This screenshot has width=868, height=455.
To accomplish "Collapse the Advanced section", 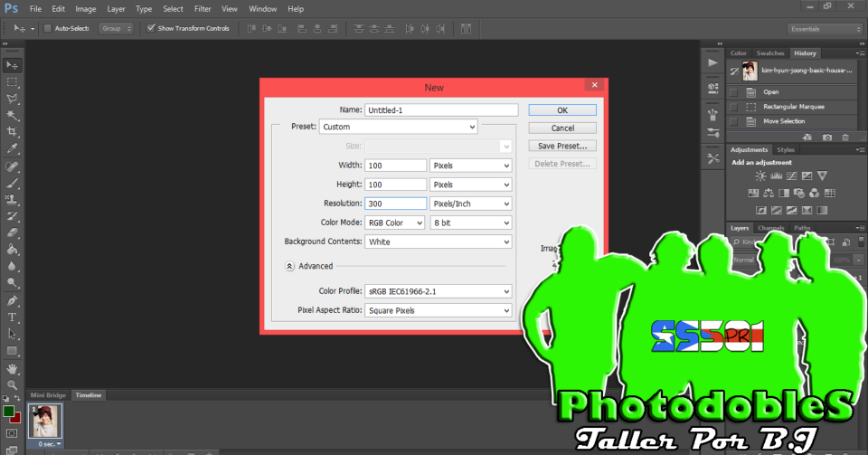I will (289, 266).
